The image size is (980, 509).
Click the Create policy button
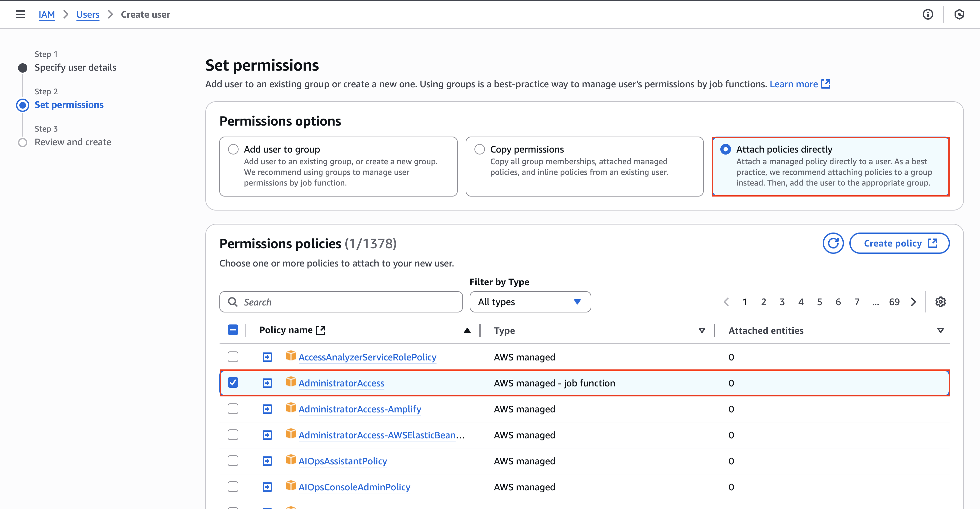point(899,243)
